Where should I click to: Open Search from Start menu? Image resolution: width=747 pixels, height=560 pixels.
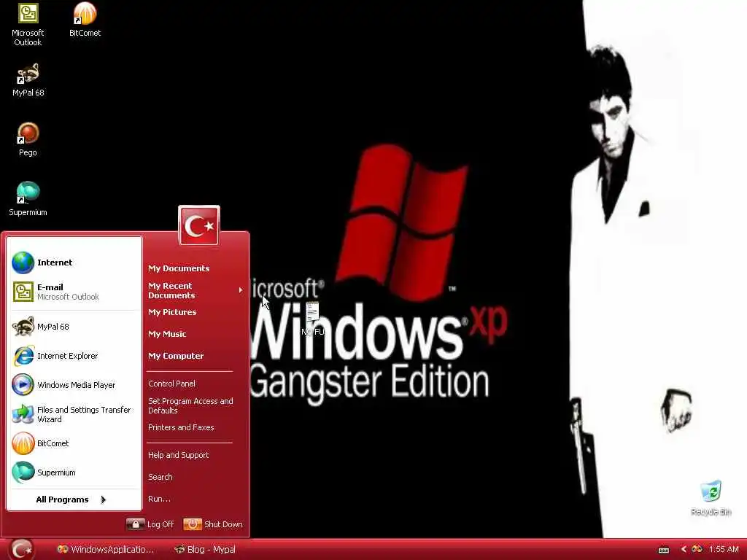160,477
